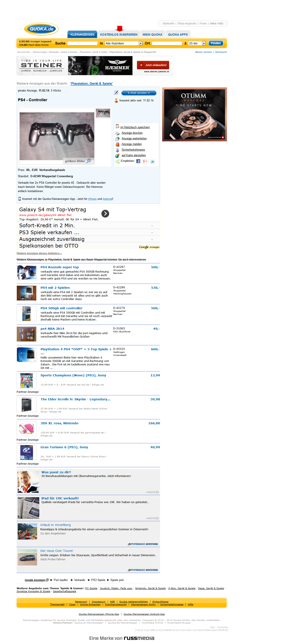Click the Android app link
This screenshot has width=291, height=644.
point(108,199)
